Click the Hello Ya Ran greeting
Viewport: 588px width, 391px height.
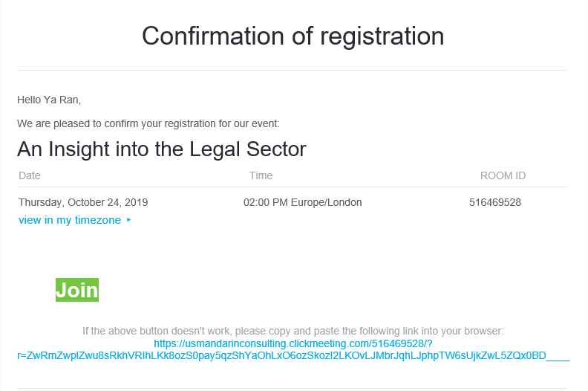point(49,100)
